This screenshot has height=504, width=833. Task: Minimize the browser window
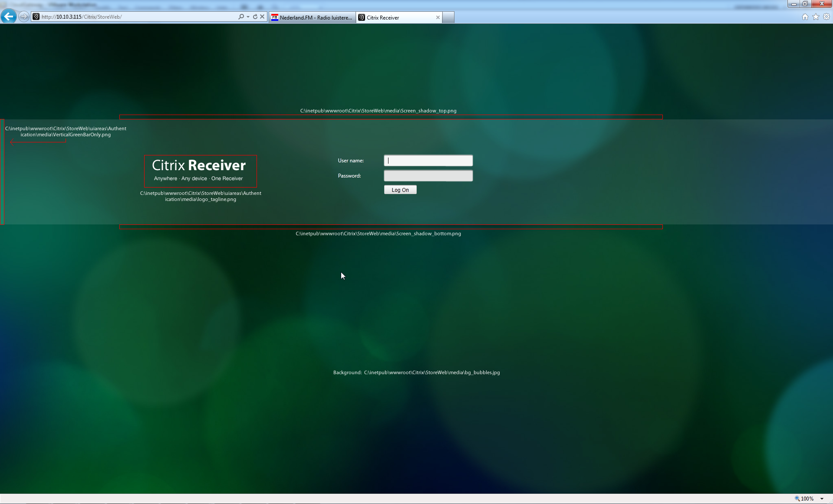pyautogui.click(x=793, y=4)
